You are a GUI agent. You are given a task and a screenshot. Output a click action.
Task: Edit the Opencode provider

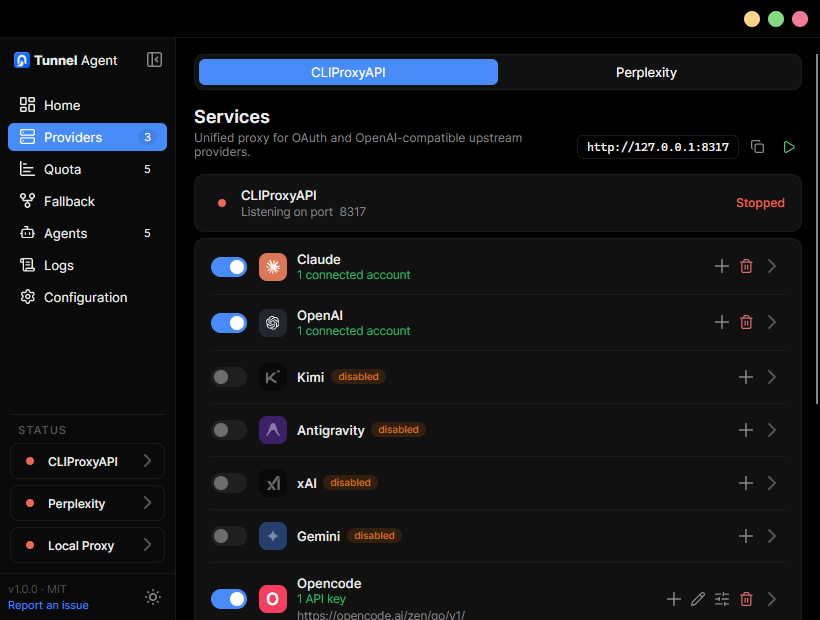(x=698, y=599)
